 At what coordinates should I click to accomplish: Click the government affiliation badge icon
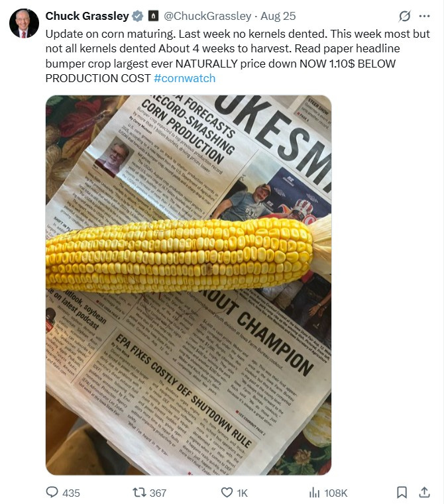tap(153, 16)
